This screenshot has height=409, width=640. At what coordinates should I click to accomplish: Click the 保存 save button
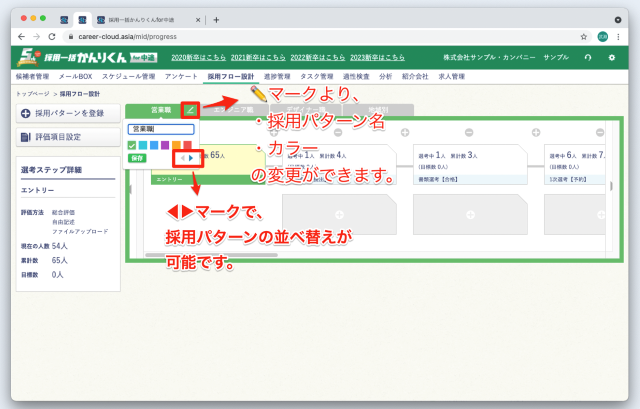click(x=136, y=158)
